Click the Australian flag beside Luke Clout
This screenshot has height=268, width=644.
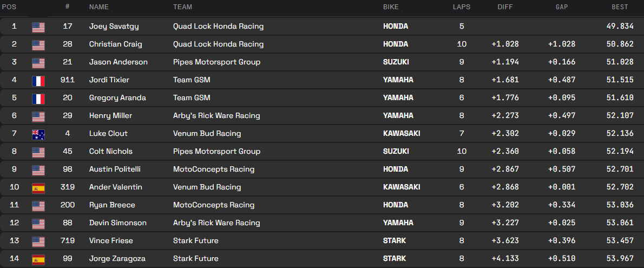[x=38, y=134]
